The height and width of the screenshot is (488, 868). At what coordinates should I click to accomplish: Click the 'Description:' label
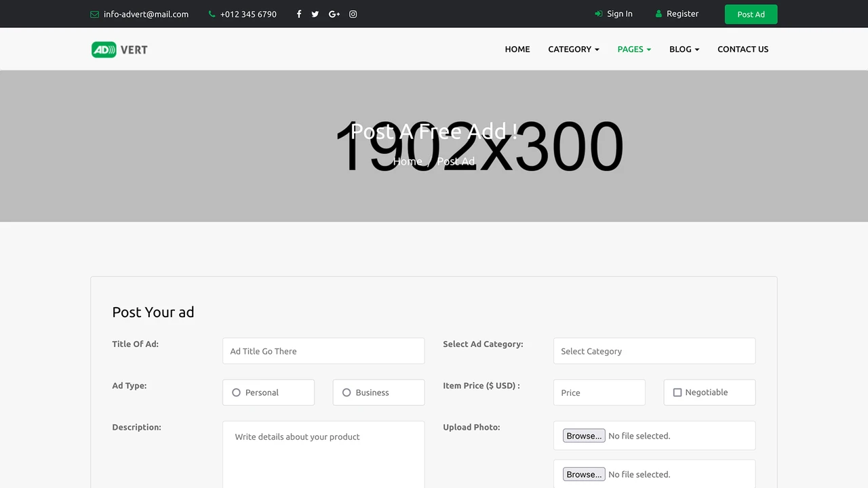pos(136,427)
